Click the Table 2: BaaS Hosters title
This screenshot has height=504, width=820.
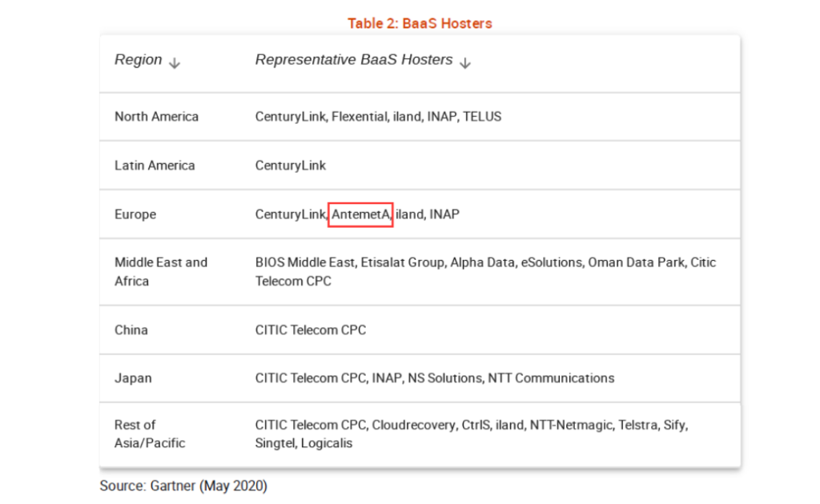pos(420,23)
